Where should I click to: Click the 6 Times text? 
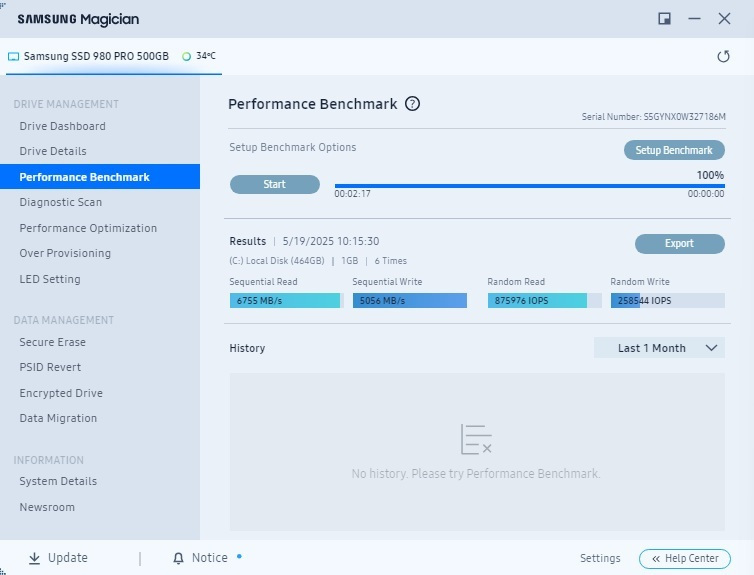[x=390, y=261]
